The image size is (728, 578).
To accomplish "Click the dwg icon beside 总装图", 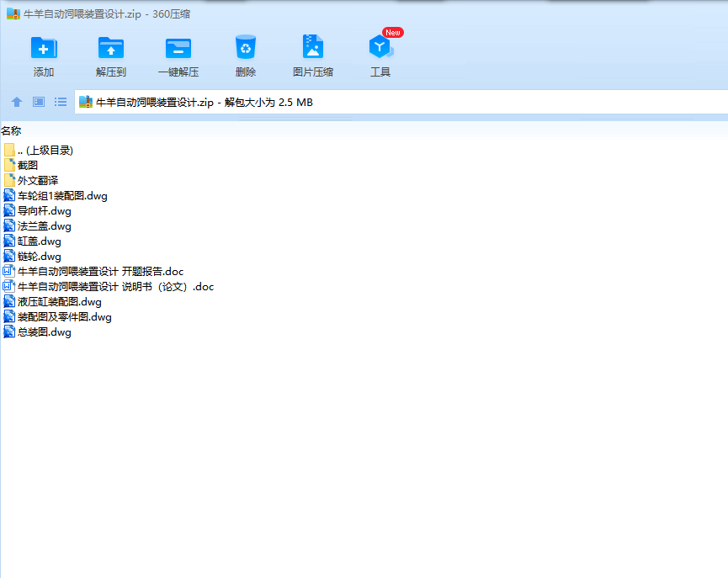I will (9, 332).
